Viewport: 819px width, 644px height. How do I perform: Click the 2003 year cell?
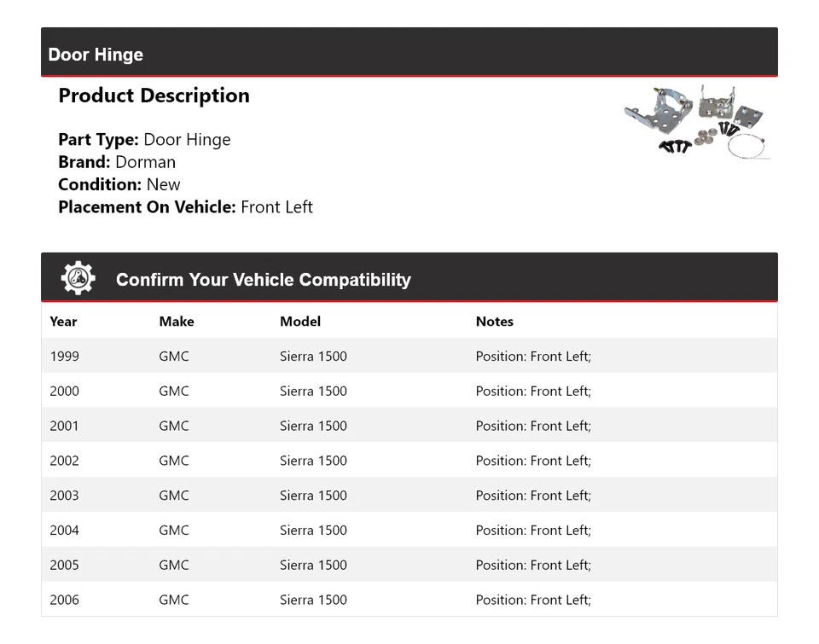[x=64, y=496]
